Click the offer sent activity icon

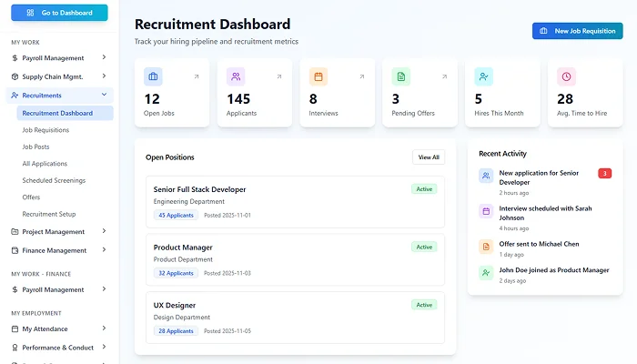(486, 246)
